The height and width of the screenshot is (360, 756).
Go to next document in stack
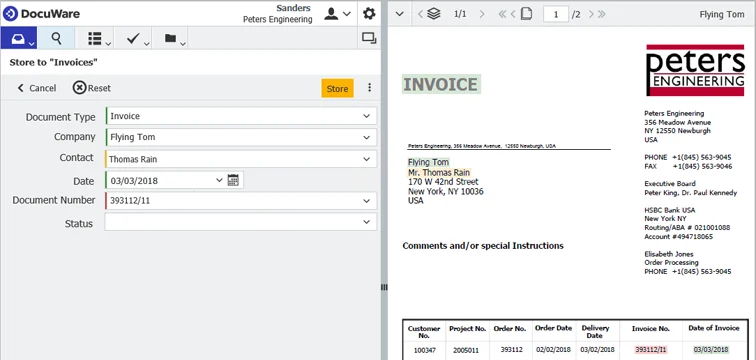point(482,14)
